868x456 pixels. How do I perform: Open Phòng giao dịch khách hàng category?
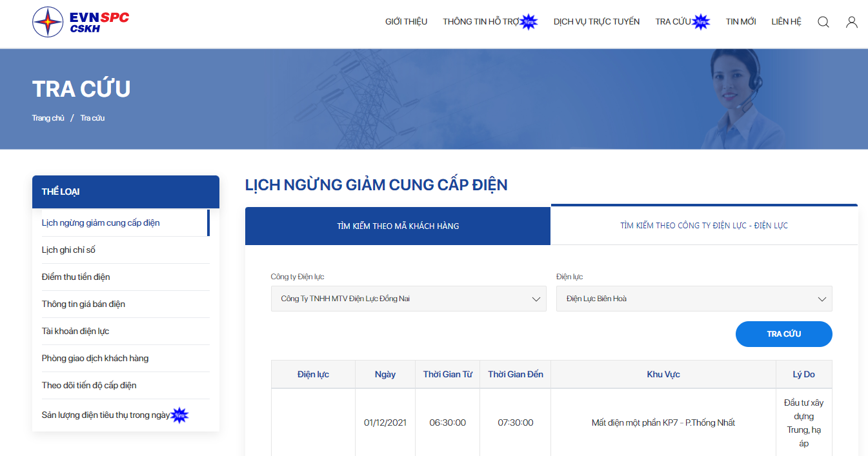tap(126, 358)
